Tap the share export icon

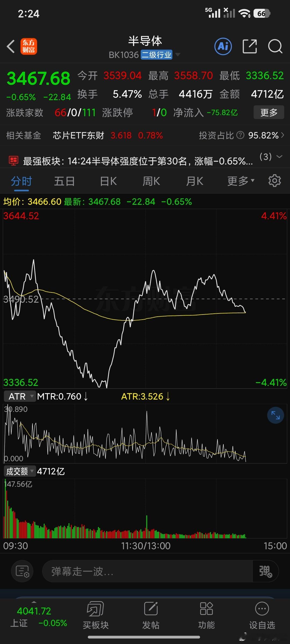250,46
